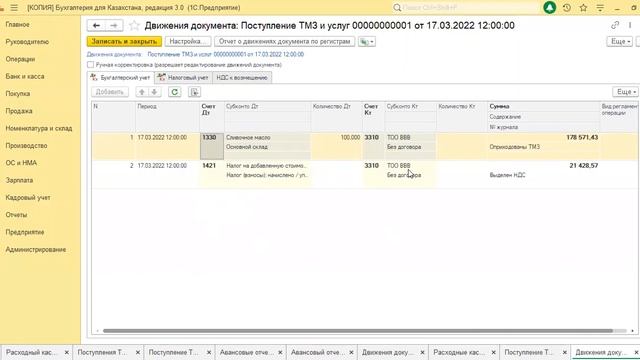Click the Настройка button
This screenshot has width=640, height=360.
click(x=188, y=41)
